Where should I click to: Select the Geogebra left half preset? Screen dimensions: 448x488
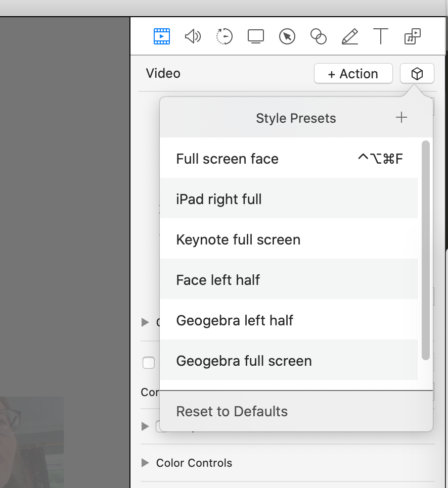pos(235,320)
